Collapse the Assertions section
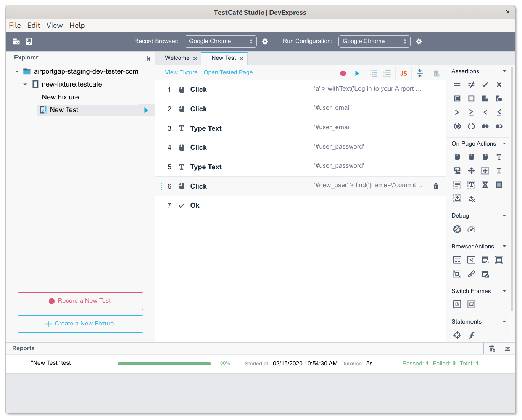This screenshot has height=420, width=522. [x=504, y=71]
